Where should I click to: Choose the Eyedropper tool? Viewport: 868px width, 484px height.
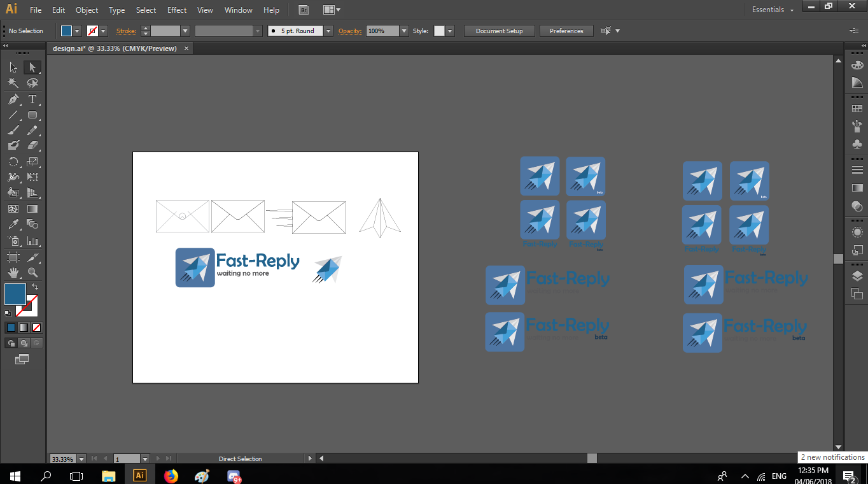pyautogui.click(x=13, y=224)
